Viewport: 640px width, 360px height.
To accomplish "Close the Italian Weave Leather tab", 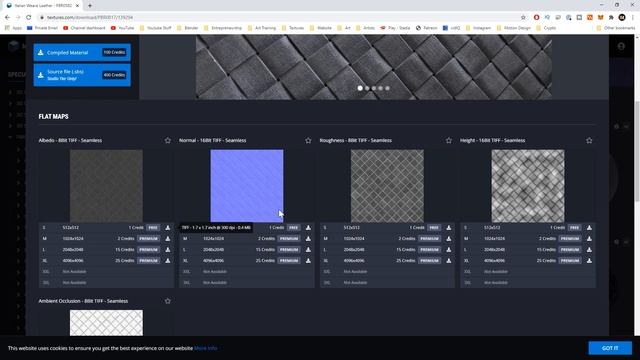I will point(77,6).
